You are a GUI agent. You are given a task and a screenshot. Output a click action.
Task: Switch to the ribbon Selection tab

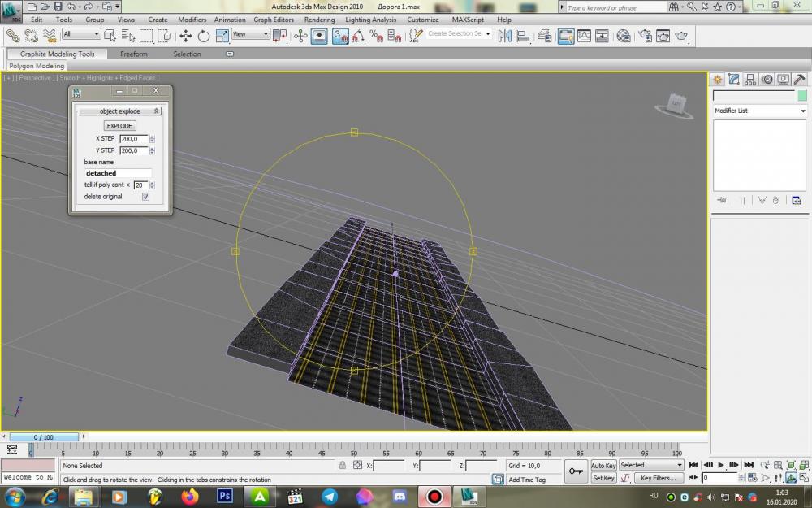pos(187,54)
